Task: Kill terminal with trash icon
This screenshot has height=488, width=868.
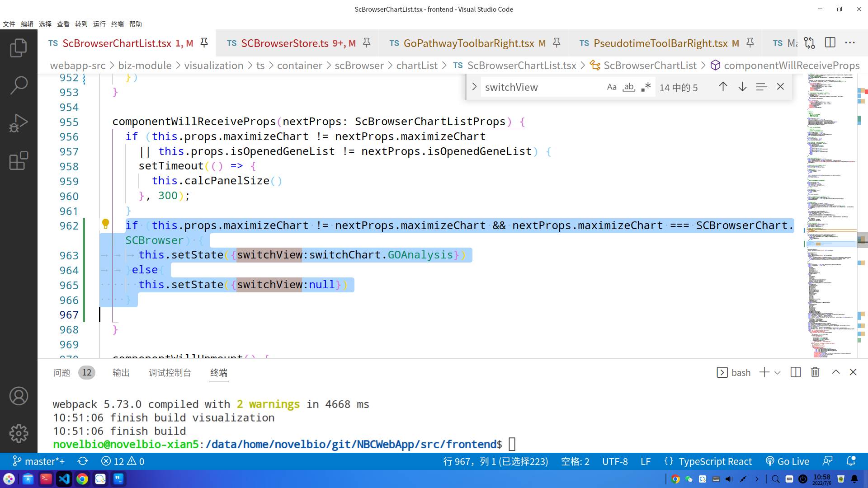Action: (x=815, y=372)
